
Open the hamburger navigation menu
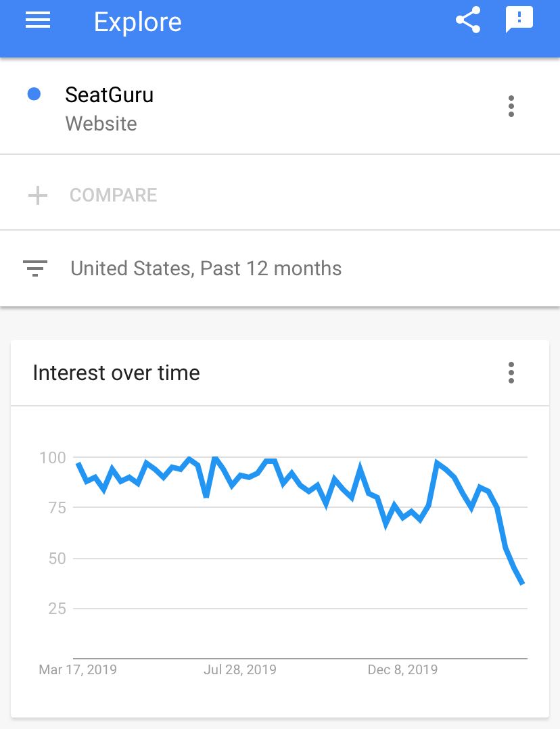point(38,21)
